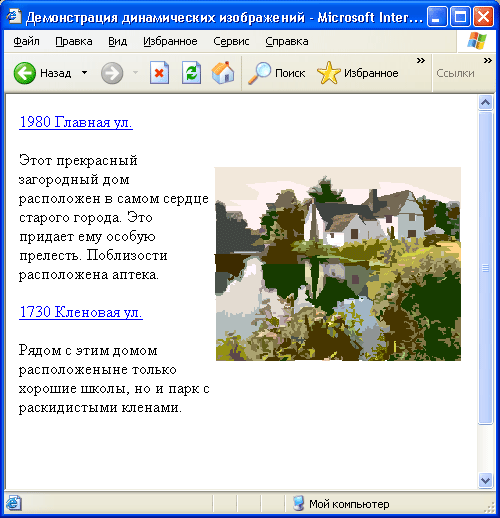This screenshot has width=500, height=518.
Task: Expand hidden toolbar buttons chevron after Избранное
Action: (421, 60)
